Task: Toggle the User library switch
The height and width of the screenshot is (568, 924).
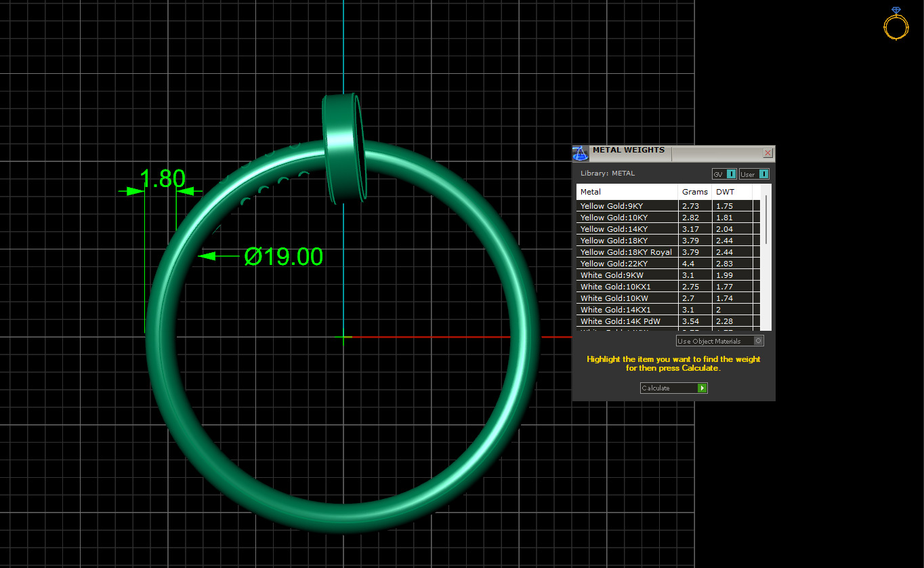Action: [754, 174]
